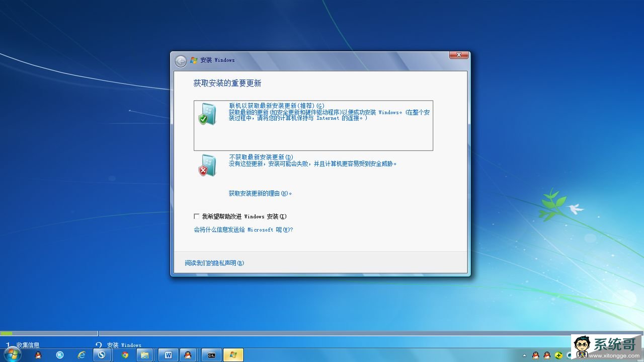Click the 获取安装的重要更新 heading
Screen dimensions: 644x362
pyautogui.click(x=227, y=84)
